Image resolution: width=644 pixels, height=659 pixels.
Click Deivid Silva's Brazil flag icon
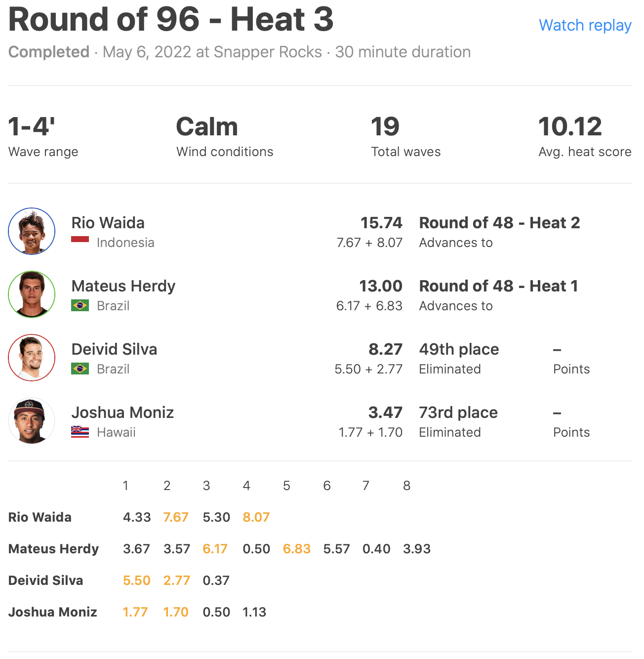pyautogui.click(x=80, y=369)
